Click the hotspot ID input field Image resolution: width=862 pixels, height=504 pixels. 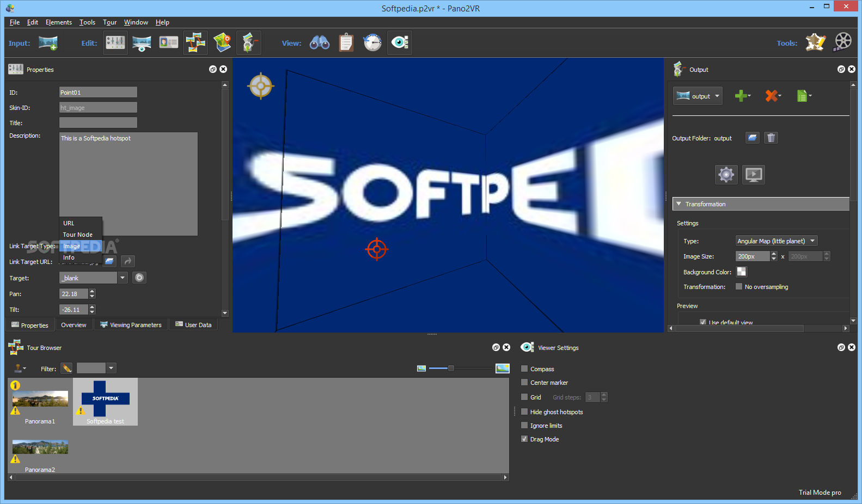point(98,93)
